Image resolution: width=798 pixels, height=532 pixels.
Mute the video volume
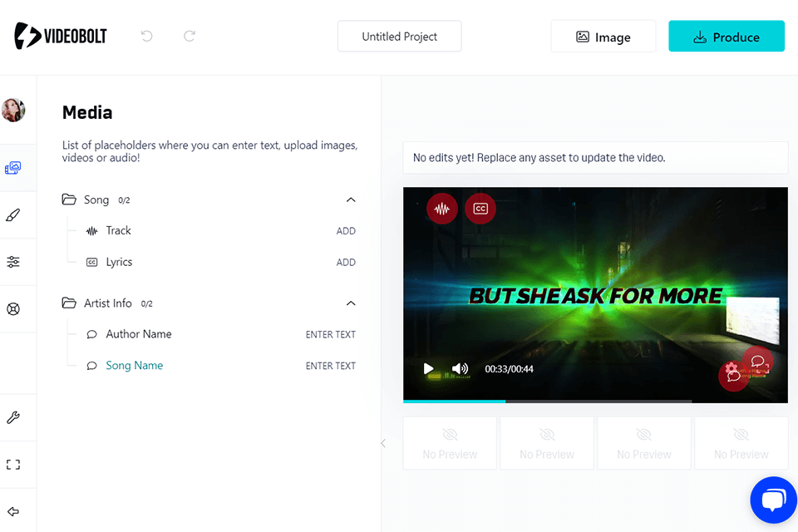click(460, 368)
